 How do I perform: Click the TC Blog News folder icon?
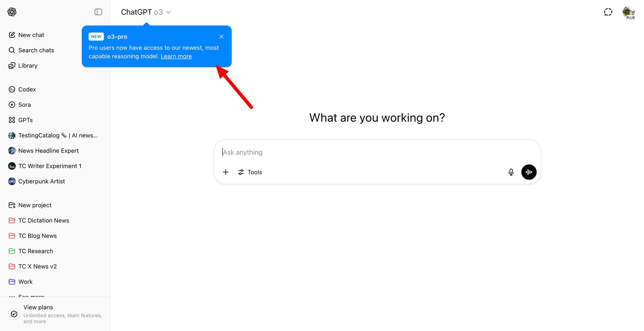click(x=12, y=236)
